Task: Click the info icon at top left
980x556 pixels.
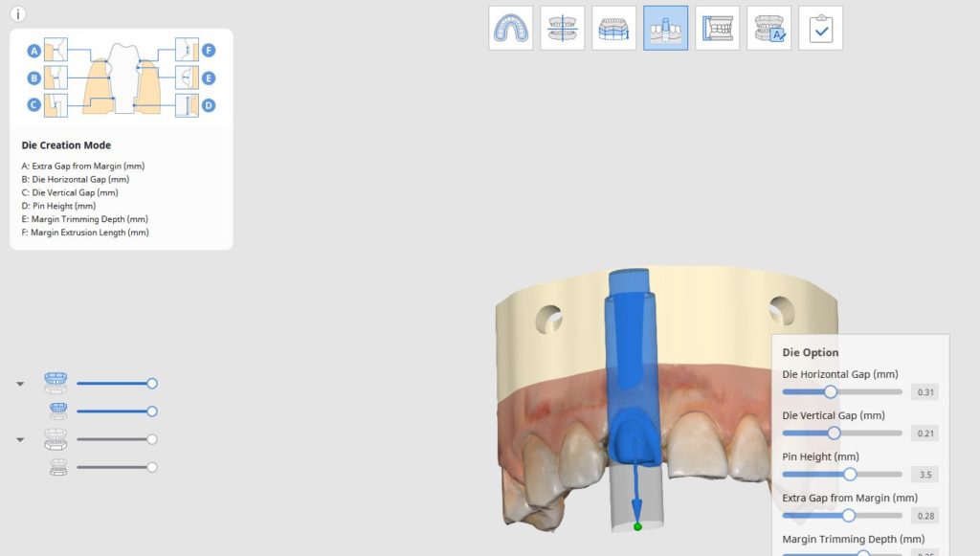Action: pyautogui.click(x=18, y=13)
